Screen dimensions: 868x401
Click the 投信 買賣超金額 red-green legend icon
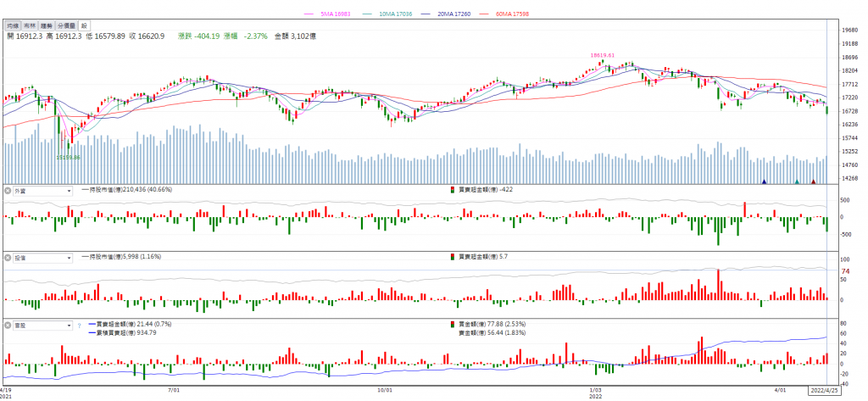[453, 256]
